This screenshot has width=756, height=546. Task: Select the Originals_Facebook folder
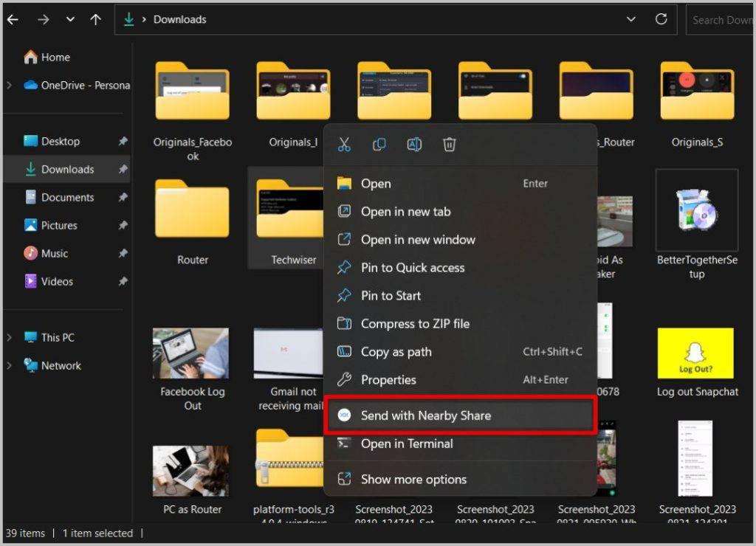click(193, 111)
